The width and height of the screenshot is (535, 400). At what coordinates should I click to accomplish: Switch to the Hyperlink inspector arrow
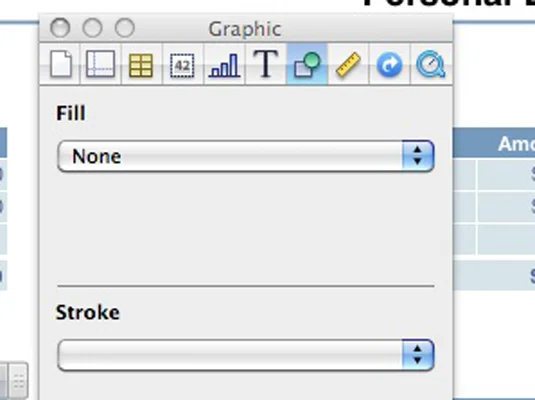(390, 64)
